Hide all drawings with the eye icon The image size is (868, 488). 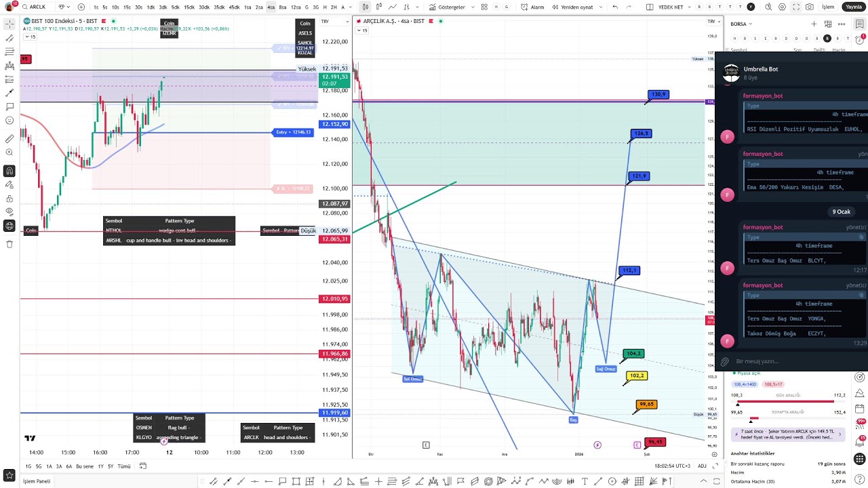[9, 212]
